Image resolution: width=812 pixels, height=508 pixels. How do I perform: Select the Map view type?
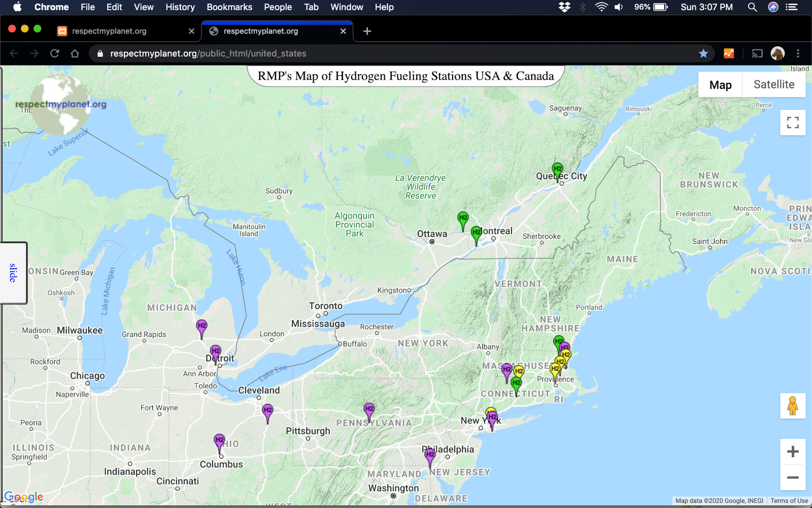coord(720,85)
